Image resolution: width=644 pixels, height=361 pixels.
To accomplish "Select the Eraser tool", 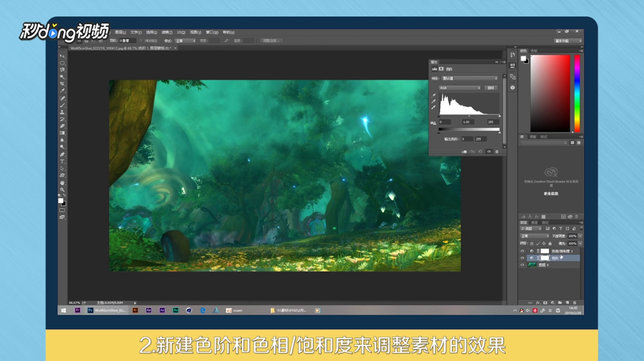I will point(62,126).
